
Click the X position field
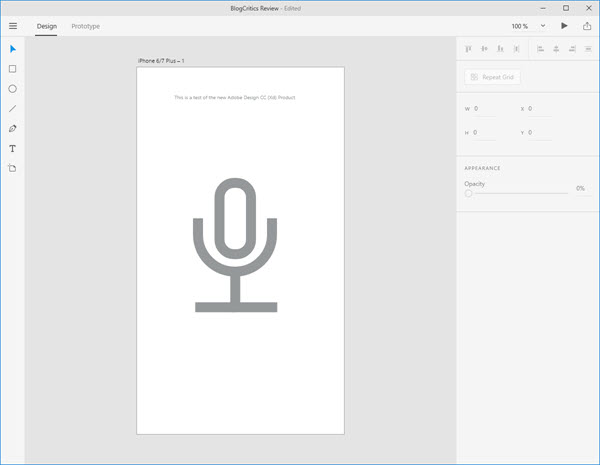(x=539, y=109)
